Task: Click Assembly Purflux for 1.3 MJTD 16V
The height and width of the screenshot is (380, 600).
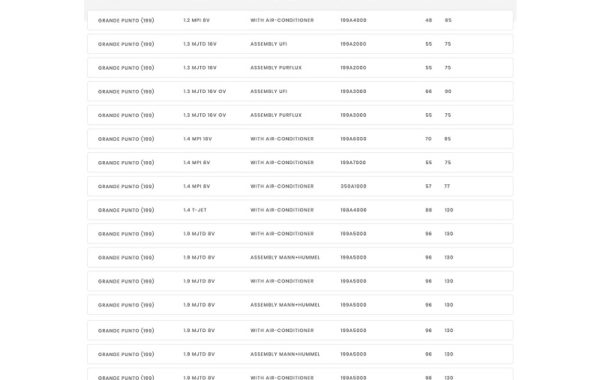Action: [x=276, y=68]
